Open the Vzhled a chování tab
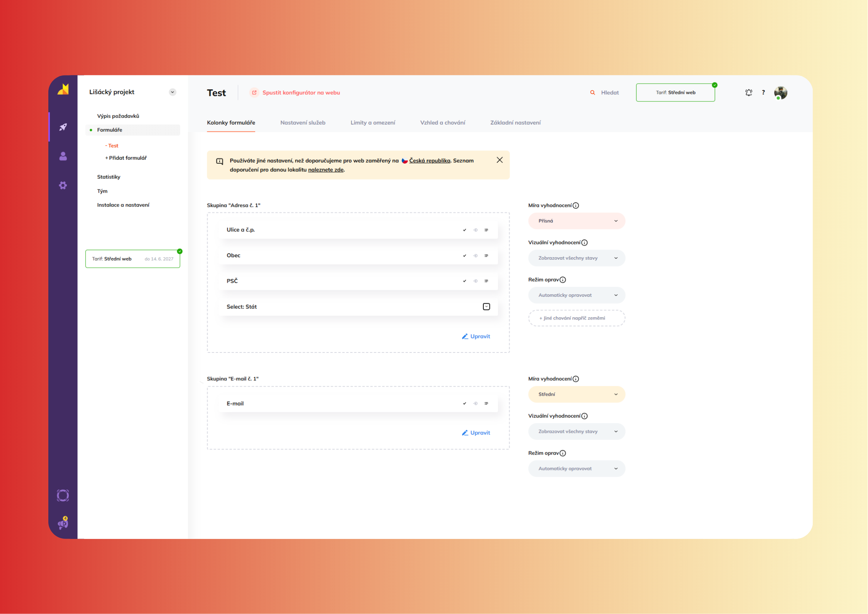Image resolution: width=868 pixels, height=614 pixels. pos(443,123)
